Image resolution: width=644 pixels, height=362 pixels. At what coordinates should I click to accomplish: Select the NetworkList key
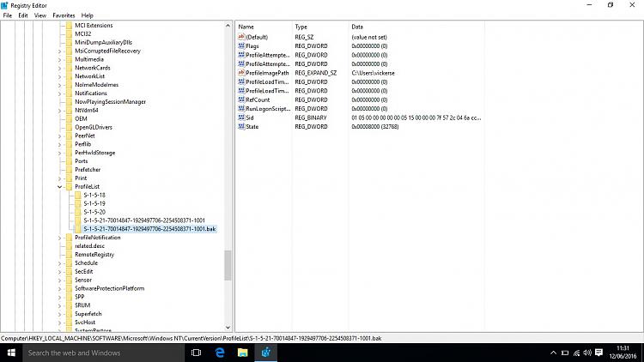click(x=89, y=76)
